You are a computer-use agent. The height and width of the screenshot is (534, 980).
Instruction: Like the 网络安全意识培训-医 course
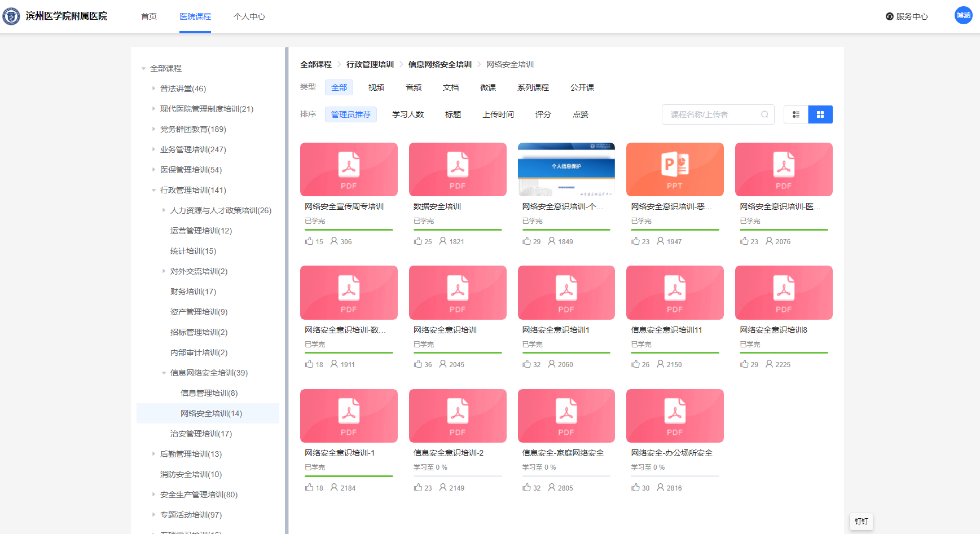tap(745, 241)
